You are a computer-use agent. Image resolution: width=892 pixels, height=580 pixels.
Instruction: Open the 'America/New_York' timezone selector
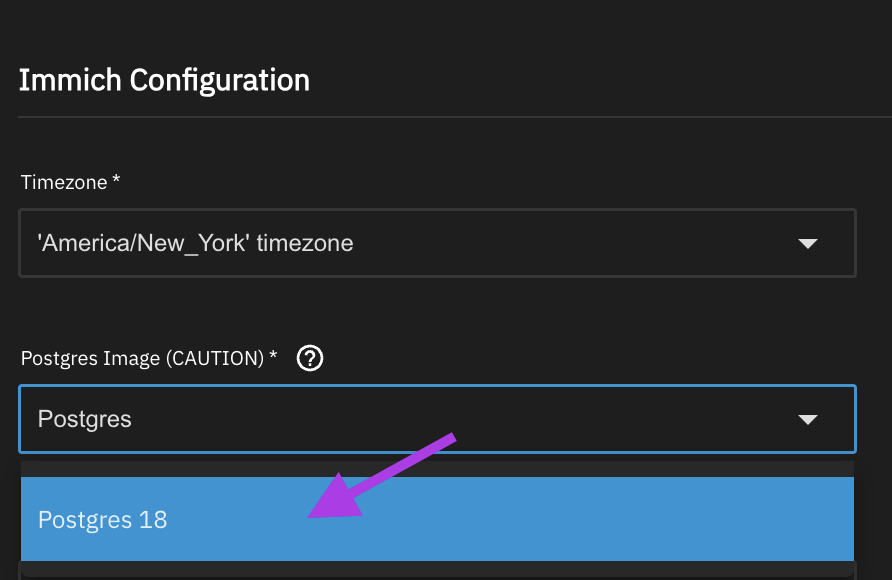(195, 243)
